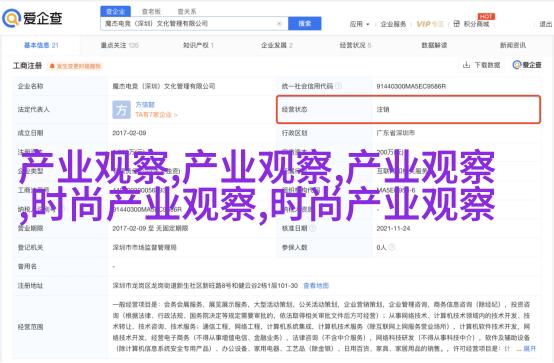
Task: Expand the business scope with 展开
Action: pyautogui.click(x=530, y=349)
